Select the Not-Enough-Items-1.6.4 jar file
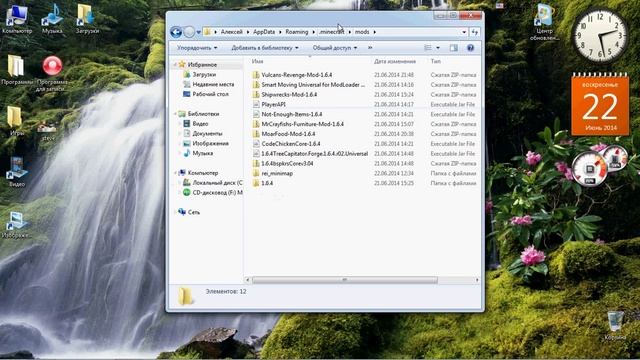The image size is (640, 360). pyautogui.click(x=291, y=114)
